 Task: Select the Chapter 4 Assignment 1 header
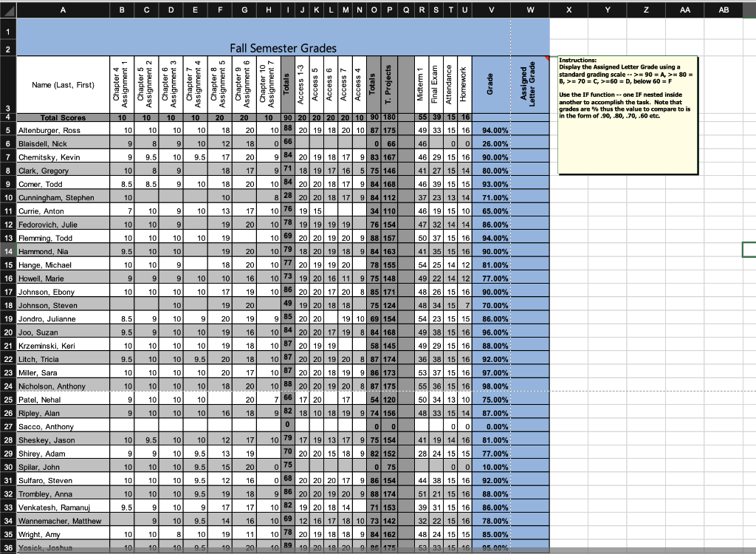[121, 84]
